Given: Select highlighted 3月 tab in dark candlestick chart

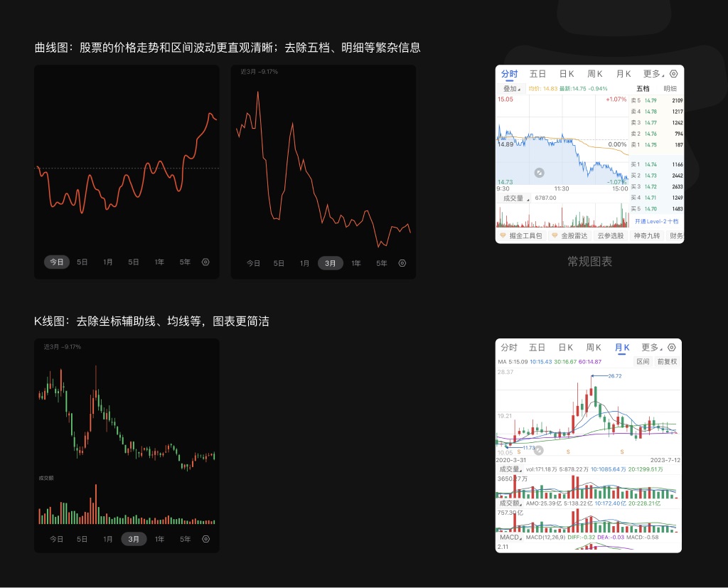Looking at the screenshot, I should [x=134, y=539].
